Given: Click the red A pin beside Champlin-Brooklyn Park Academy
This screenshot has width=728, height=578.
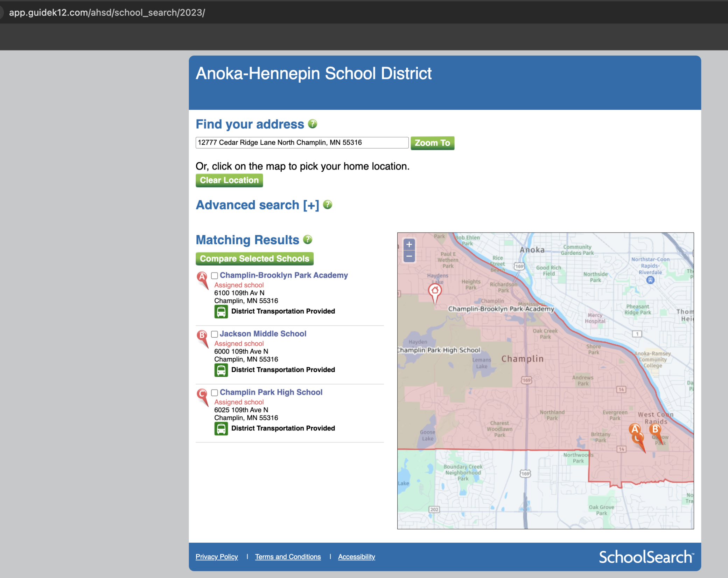Looking at the screenshot, I should 202,280.
